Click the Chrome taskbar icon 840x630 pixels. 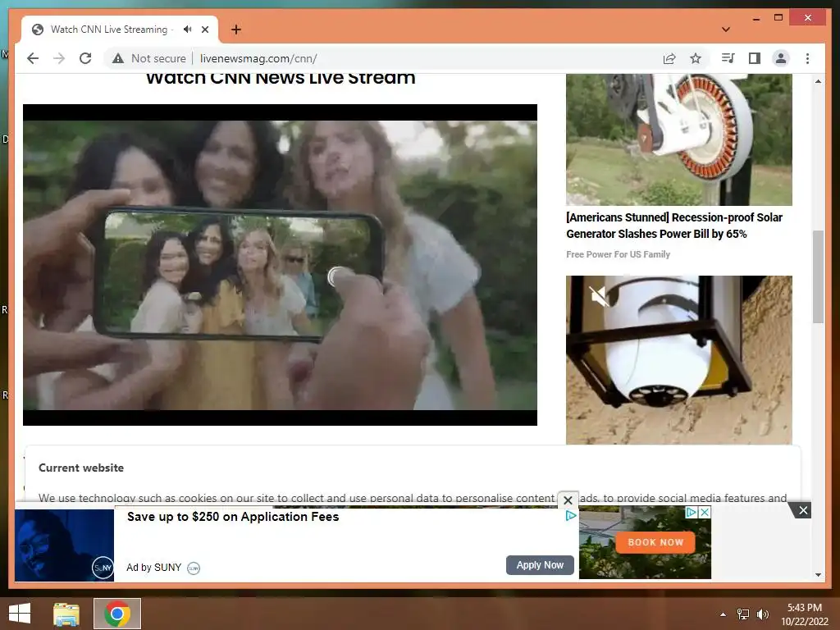pyautogui.click(x=117, y=614)
